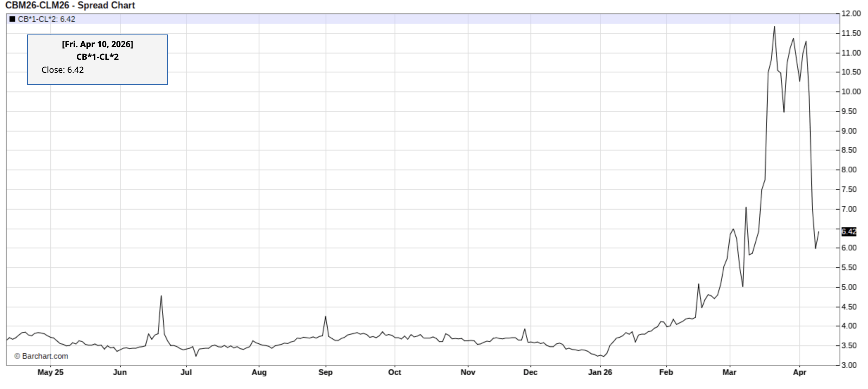Click the last data point of spread line
The image size is (868, 389).
[819, 232]
